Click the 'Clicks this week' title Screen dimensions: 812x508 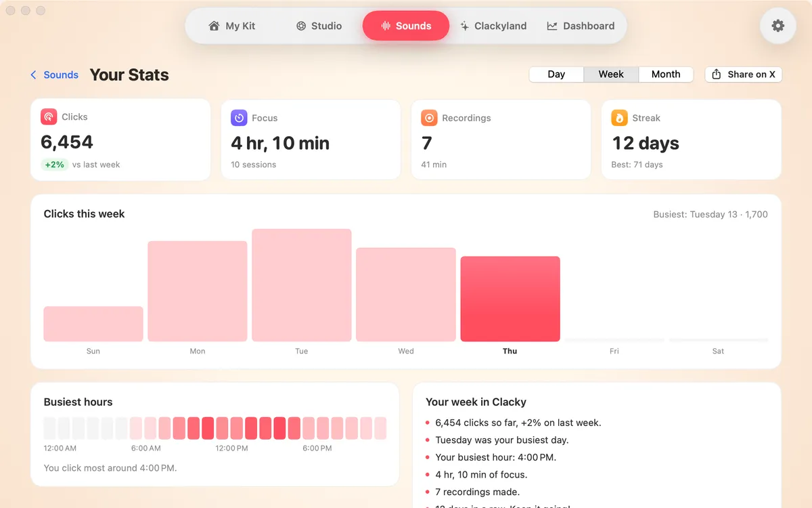click(85, 214)
